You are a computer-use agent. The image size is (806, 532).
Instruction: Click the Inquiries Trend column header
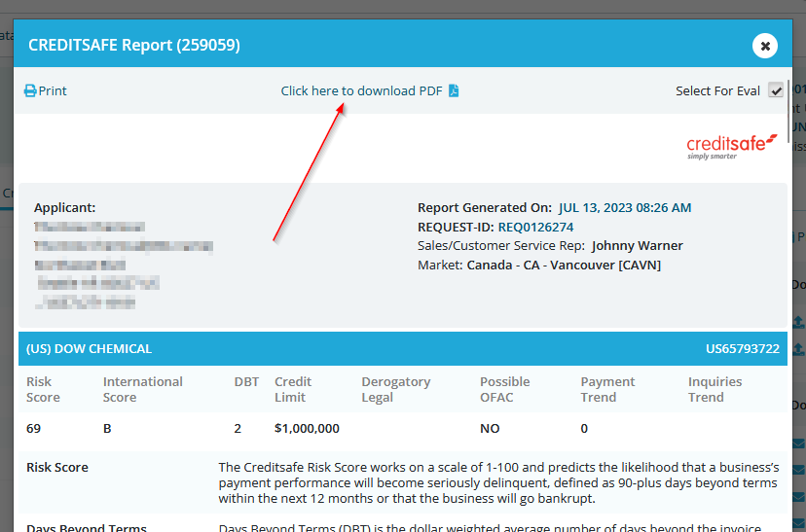coord(715,389)
